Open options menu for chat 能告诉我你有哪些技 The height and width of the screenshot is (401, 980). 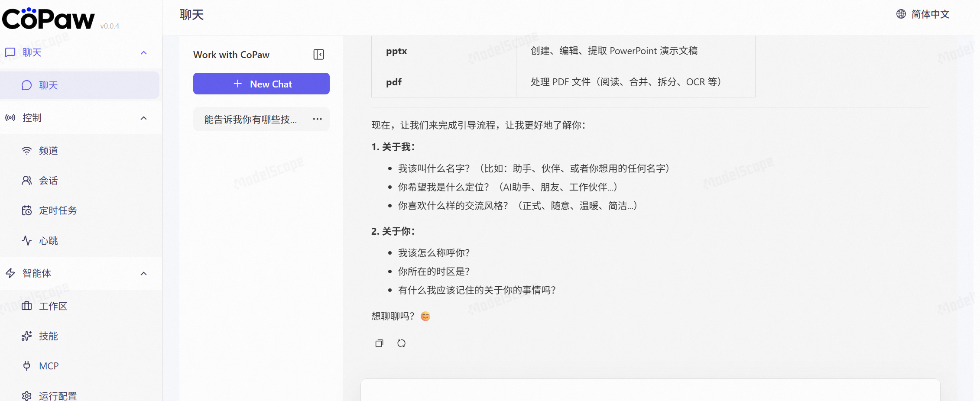[x=317, y=119]
